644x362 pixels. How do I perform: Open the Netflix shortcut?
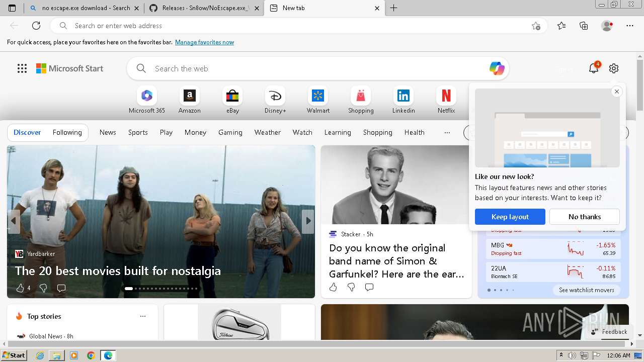(x=446, y=100)
